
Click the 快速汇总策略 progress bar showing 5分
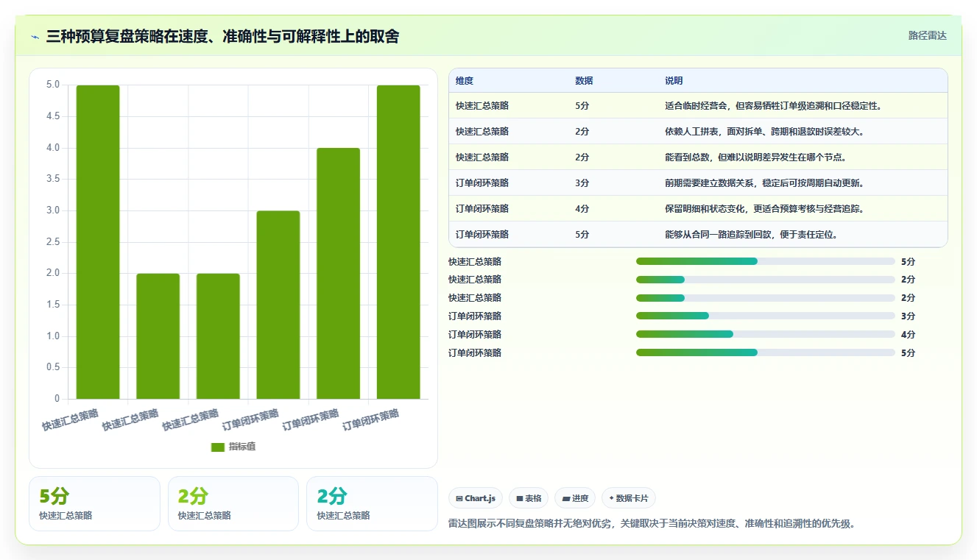766,262
